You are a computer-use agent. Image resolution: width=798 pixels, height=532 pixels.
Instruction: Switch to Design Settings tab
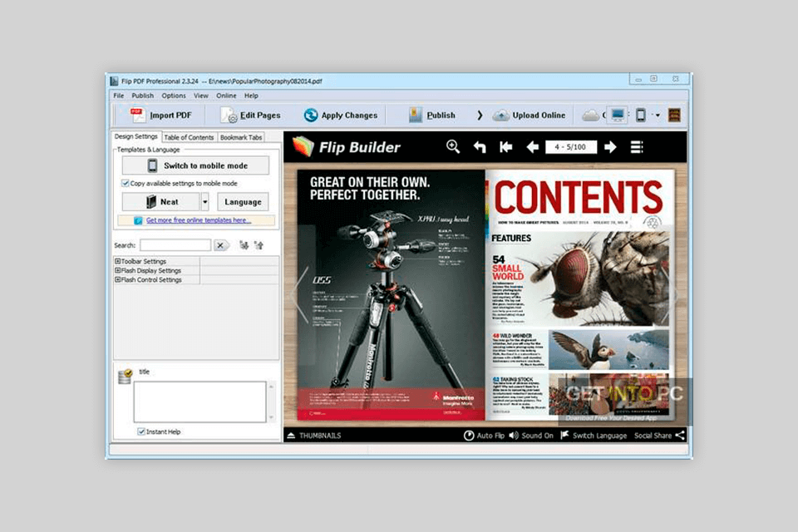tap(135, 137)
